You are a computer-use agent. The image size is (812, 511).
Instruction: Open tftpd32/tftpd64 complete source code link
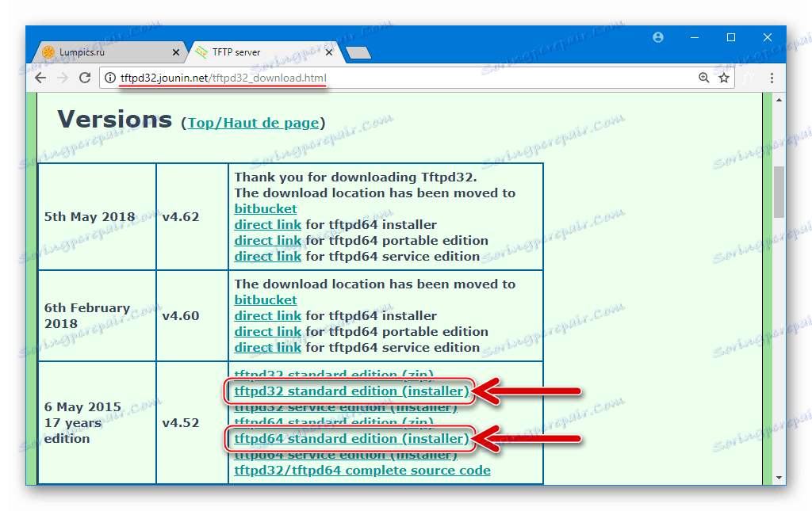(362, 471)
